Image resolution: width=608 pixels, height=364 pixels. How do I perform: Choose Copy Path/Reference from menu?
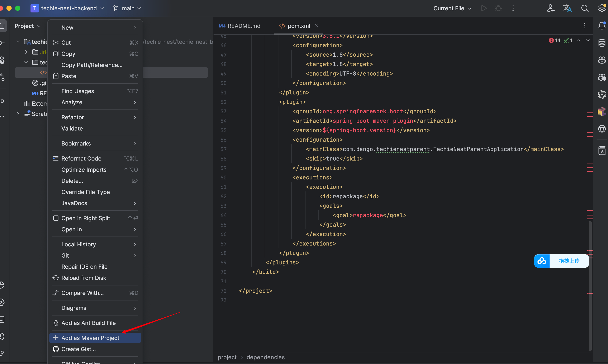tap(95, 65)
